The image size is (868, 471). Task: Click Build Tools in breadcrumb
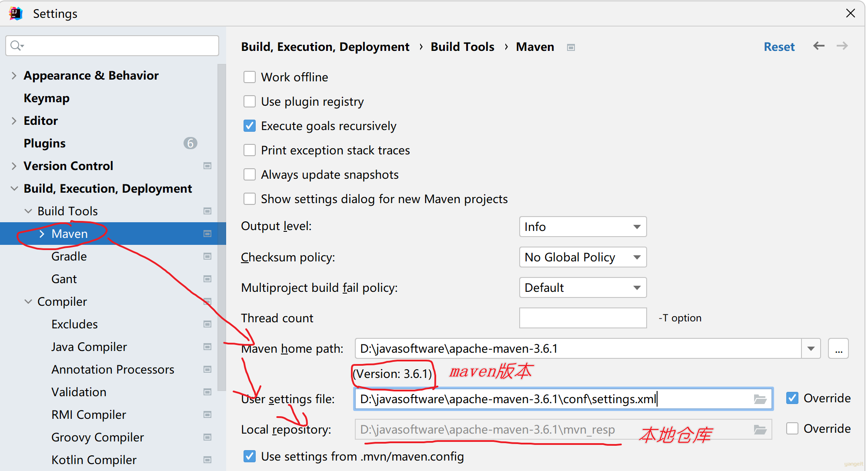pyautogui.click(x=462, y=47)
